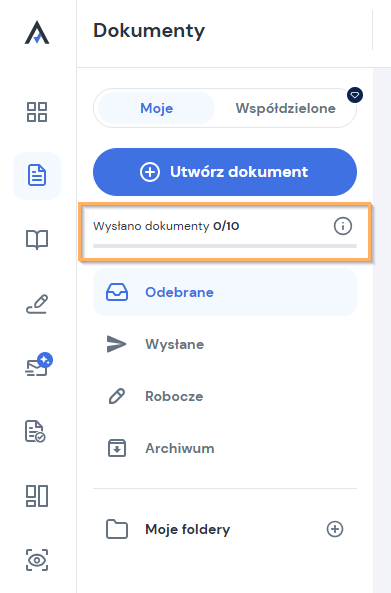This screenshot has width=391, height=593.
Task: Click the premium diamond badge
Action: (355, 95)
